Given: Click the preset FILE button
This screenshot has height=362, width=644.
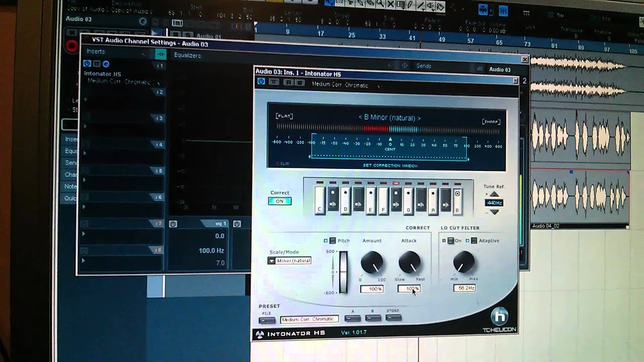Looking at the screenshot, I should click(267, 320).
